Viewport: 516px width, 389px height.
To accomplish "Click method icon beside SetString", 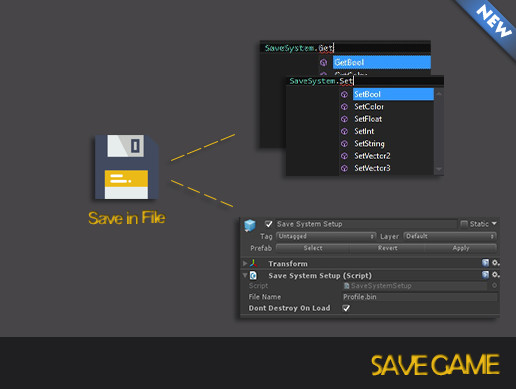I will click(344, 144).
